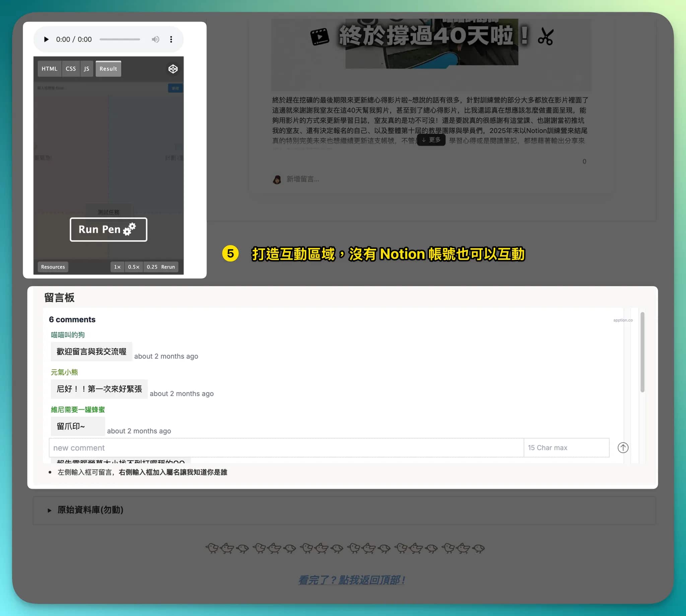Open audio player more options menu
Screen dimensions: 686x616
[171, 39]
